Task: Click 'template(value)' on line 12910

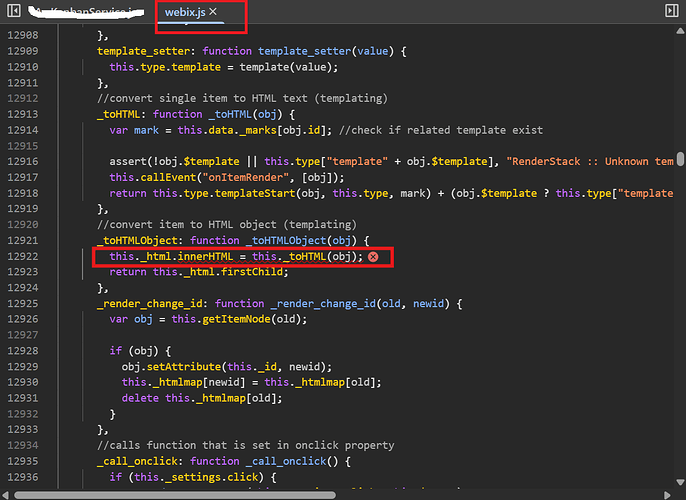Action: click(x=286, y=67)
